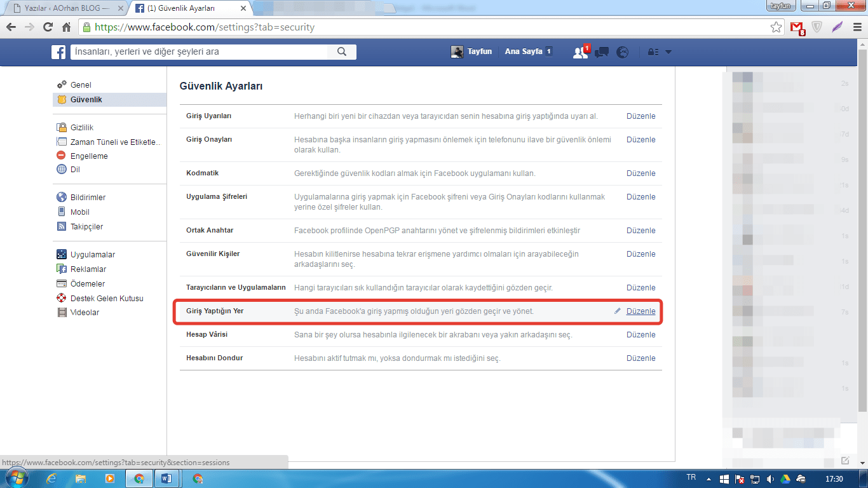Click Düzenle for Giriş Yaptığın Yer
868x488 pixels.
(x=641, y=311)
